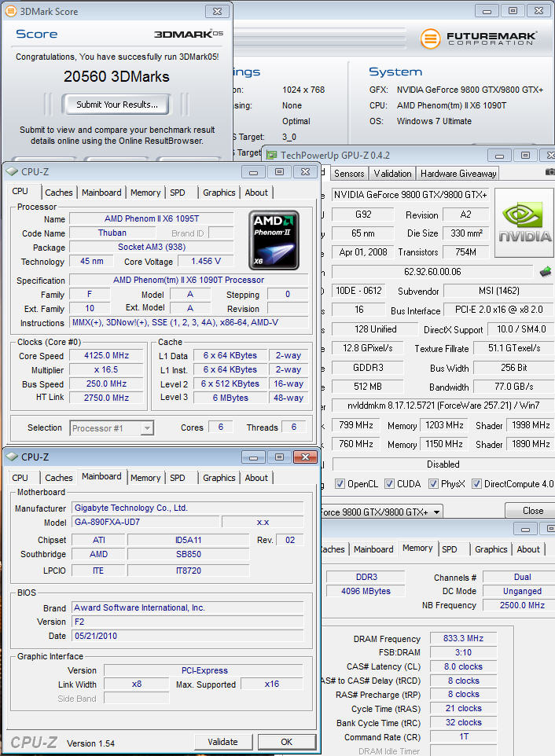Open the Mainboard tab in top CPU-Z window
The height and width of the screenshot is (756, 555).
[101, 193]
